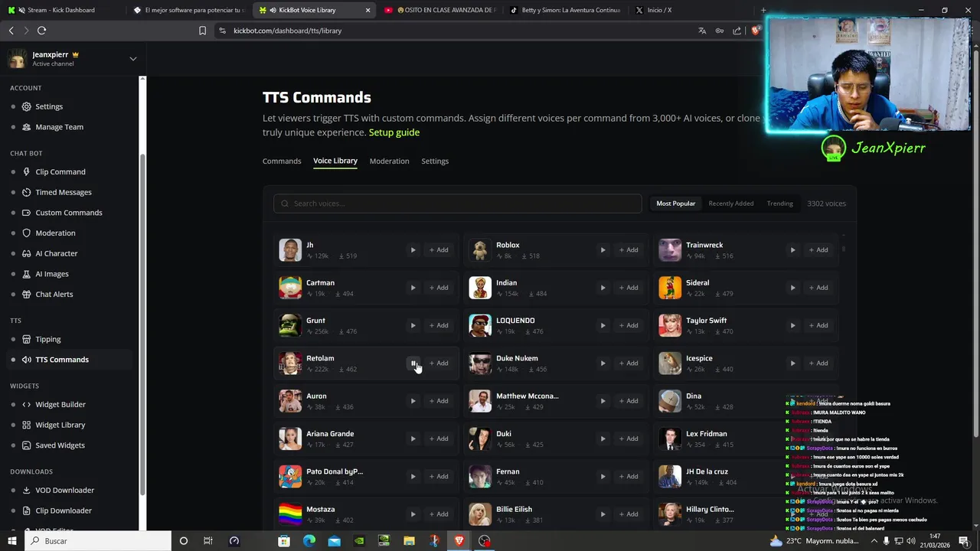Filter voices by Most Popular
The image size is (980, 551).
(675, 204)
